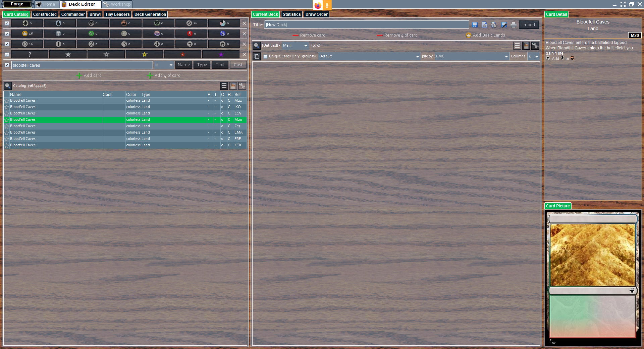Toggle favorite star for Bloodfell Caves IKO
This screenshot has height=349, width=644.
click(x=6, y=107)
